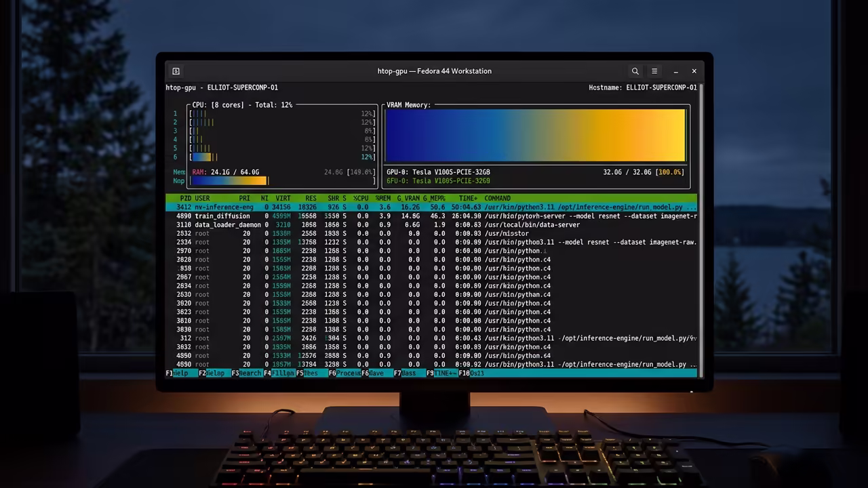Click the terminal tab icon in the title bar
This screenshot has height=488, width=868.
pyautogui.click(x=176, y=71)
